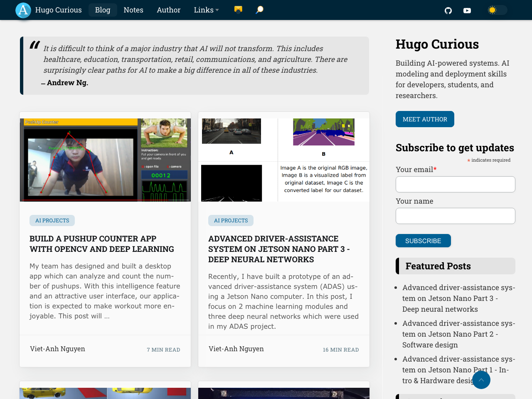
Task: Open the YouTube channel icon
Action: (x=466, y=10)
